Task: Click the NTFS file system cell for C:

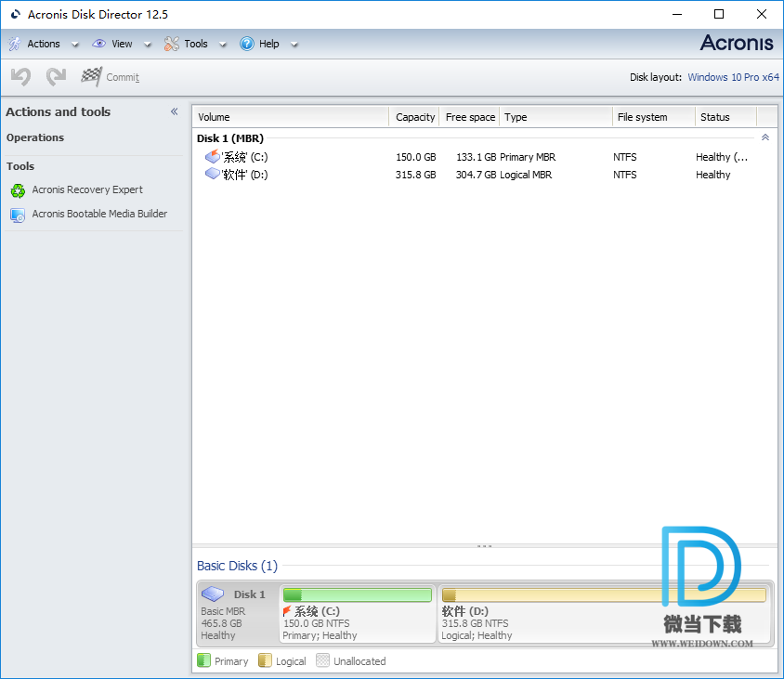Action: coord(624,157)
